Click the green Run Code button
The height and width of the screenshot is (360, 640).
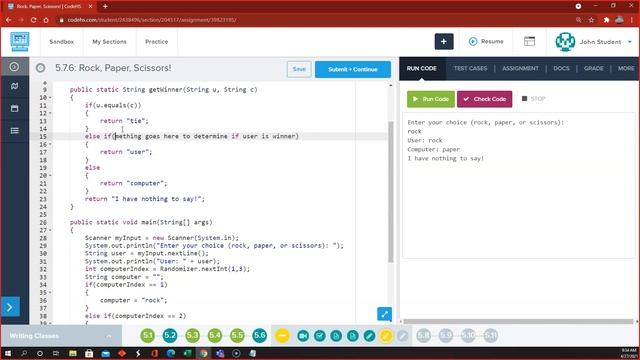(x=431, y=99)
